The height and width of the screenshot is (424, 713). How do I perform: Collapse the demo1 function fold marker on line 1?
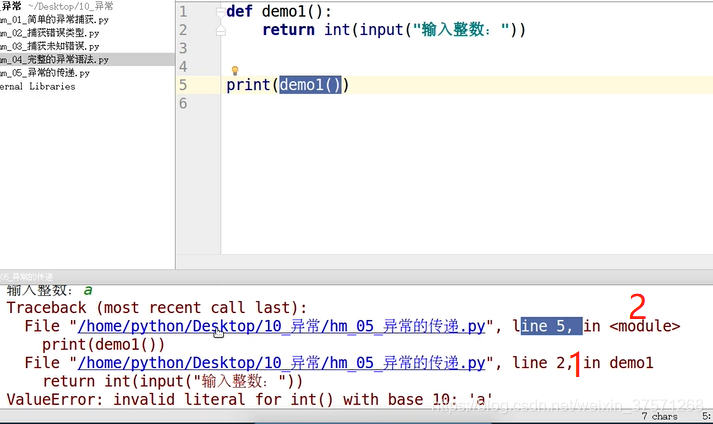[221, 12]
